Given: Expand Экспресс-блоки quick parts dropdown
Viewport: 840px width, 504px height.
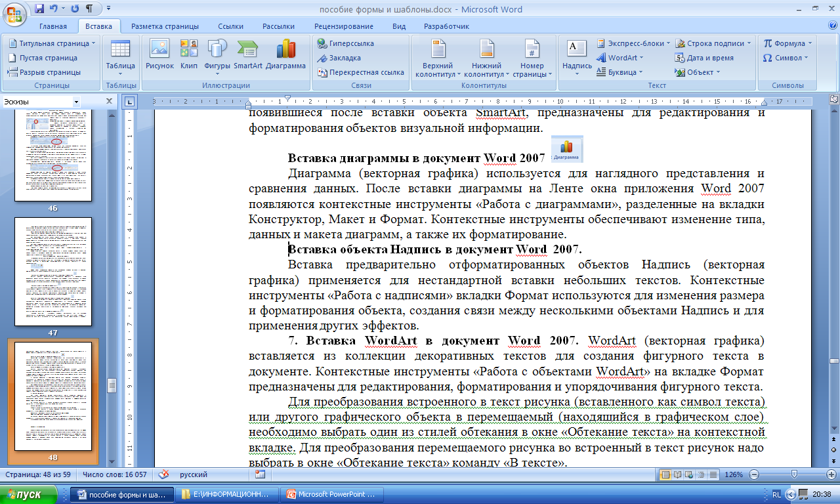Looking at the screenshot, I should [668, 43].
